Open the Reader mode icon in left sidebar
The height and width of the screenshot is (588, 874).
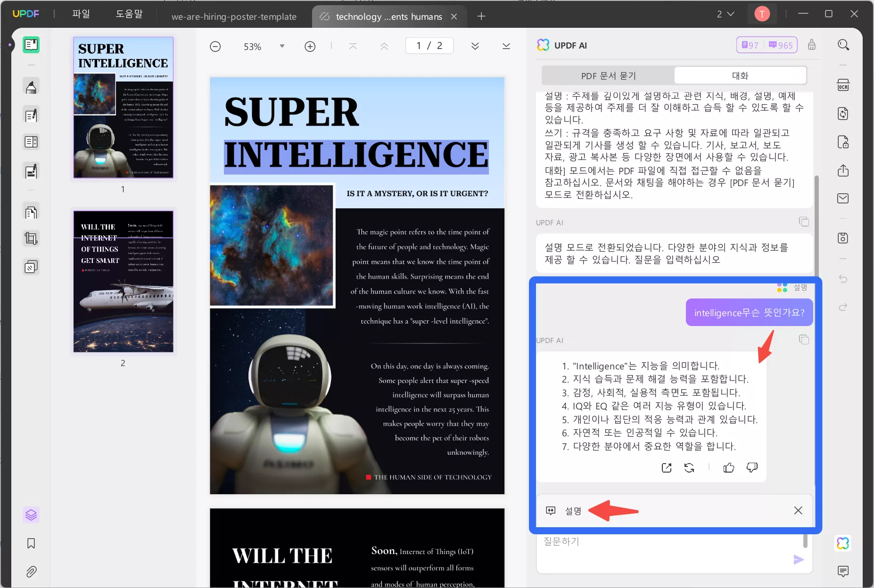31,45
